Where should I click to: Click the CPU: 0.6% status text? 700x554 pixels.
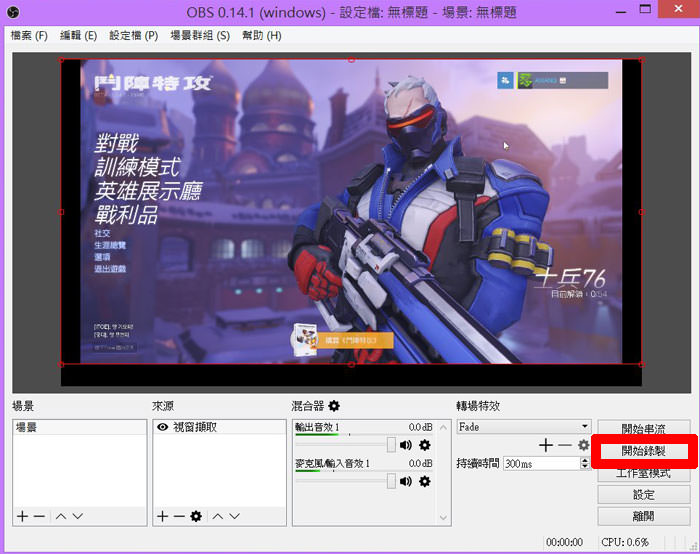[625, 542]
